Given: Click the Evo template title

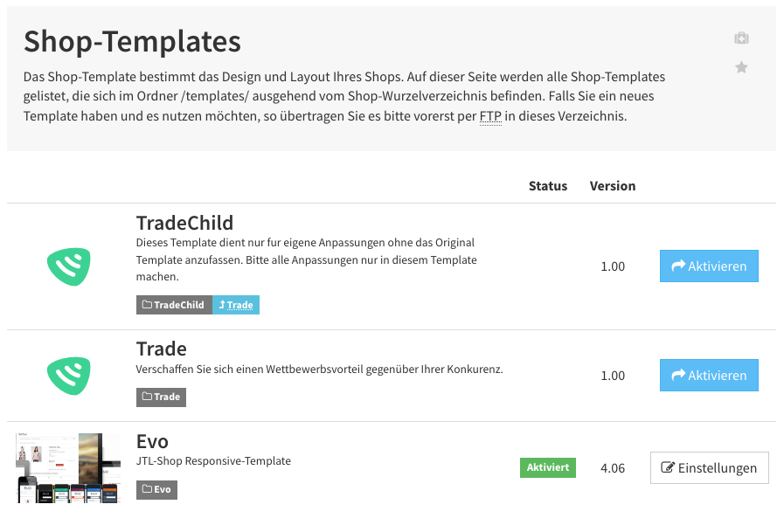Looking at the screenshot, I should tap(152, 441).
